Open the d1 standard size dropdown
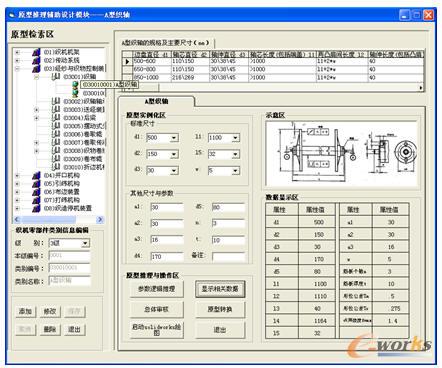Image resolution: width=442 pixels, height=368 pixels. [x=174, y=138]
